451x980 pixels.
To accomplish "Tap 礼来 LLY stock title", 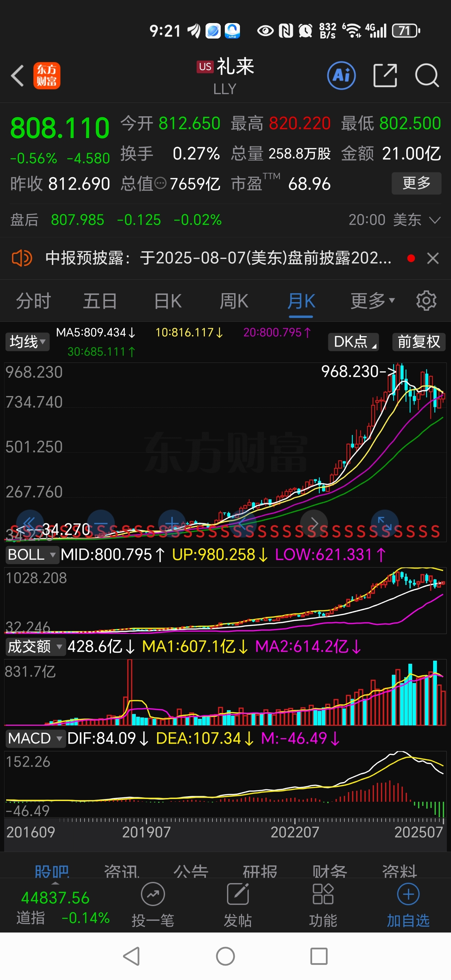I will [226, 76].
